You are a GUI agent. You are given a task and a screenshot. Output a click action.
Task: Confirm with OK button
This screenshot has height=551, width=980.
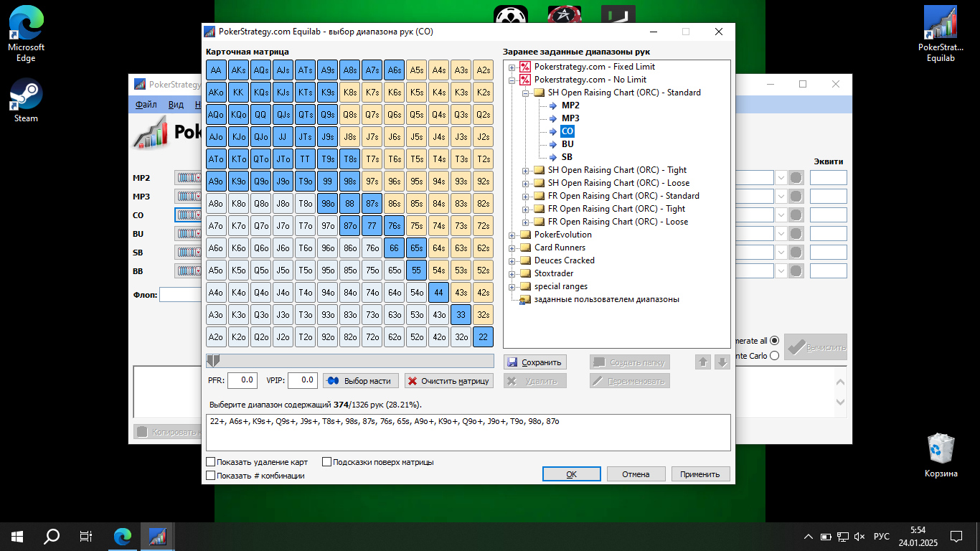(572, 474)
